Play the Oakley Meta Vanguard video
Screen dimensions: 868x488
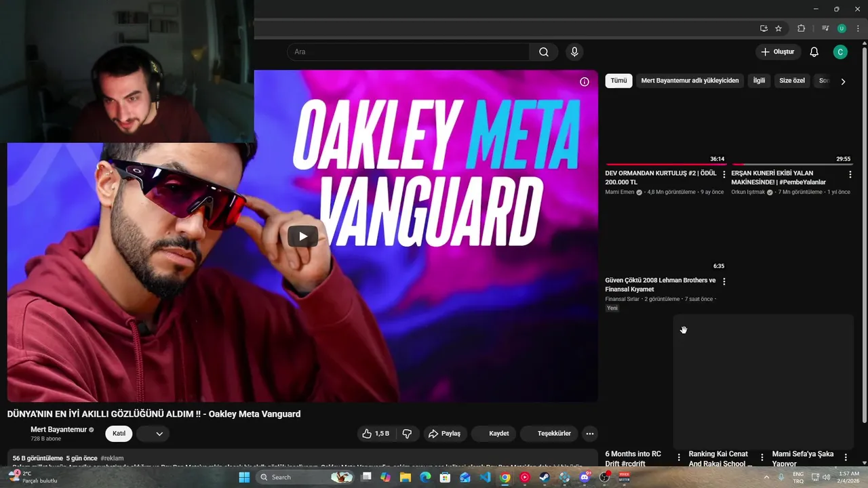[x=302, y=237]
